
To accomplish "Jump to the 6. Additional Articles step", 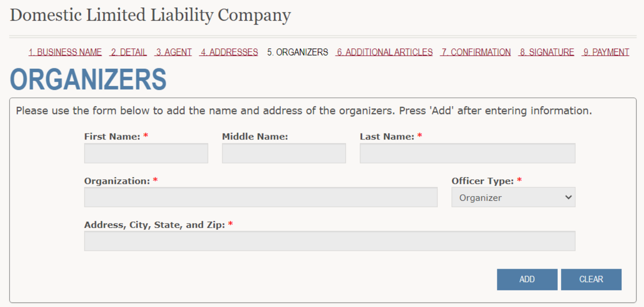I will click(x=384, y=52).
